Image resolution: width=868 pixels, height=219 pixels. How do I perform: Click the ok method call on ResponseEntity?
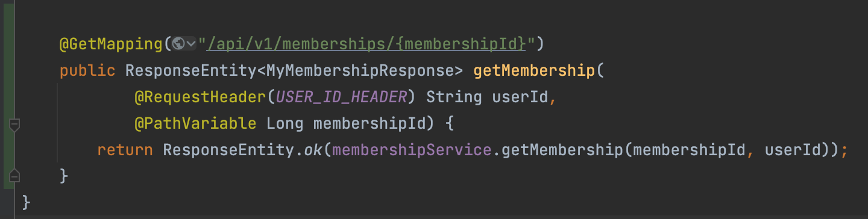click(313, 150)
